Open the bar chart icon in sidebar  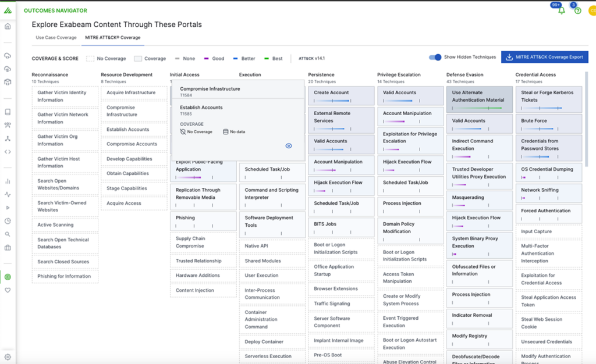coord(8,181)
